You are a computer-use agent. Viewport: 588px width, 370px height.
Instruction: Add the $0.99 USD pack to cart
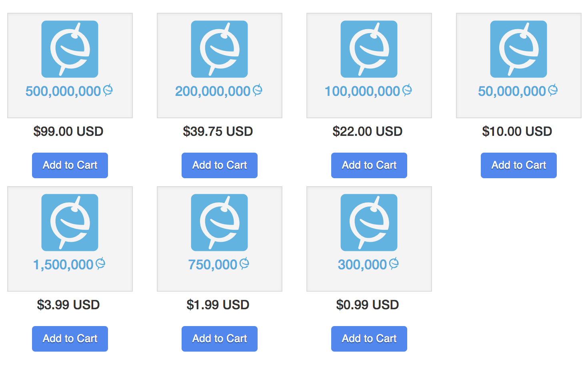[x=369, y=339]
